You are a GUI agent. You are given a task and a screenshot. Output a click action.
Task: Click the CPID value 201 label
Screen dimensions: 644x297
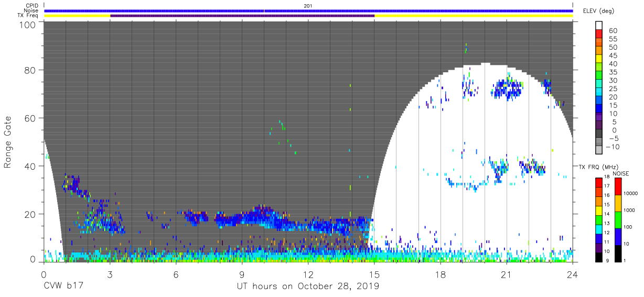tap(308, 6)
